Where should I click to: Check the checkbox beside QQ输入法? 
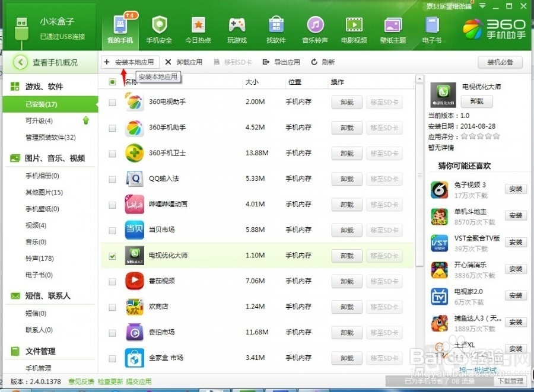click(x=112, y=179)
